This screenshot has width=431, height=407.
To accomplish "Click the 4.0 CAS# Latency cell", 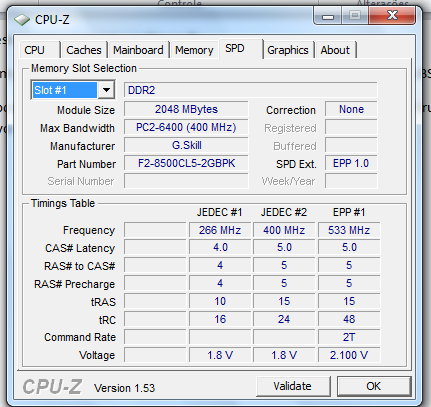I will point(220,248).
